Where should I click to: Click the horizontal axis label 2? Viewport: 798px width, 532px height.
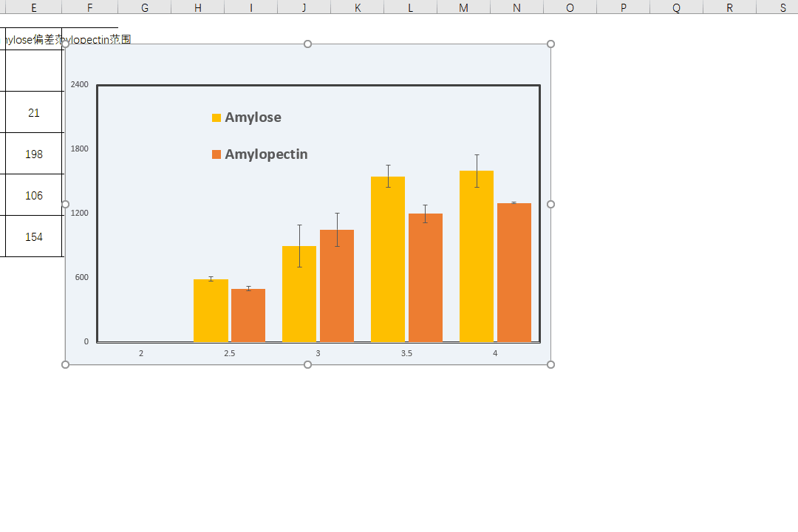[141, 353]
